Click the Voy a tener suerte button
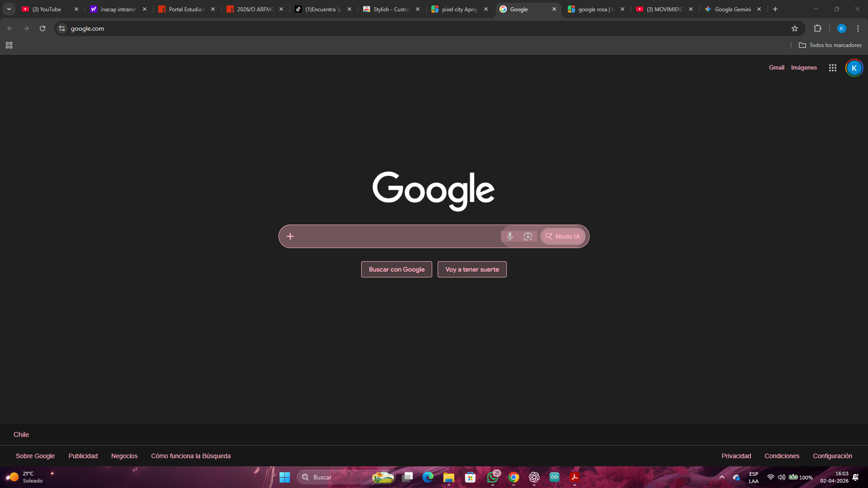Screen dimensions: 868x488 click(472, 269)
